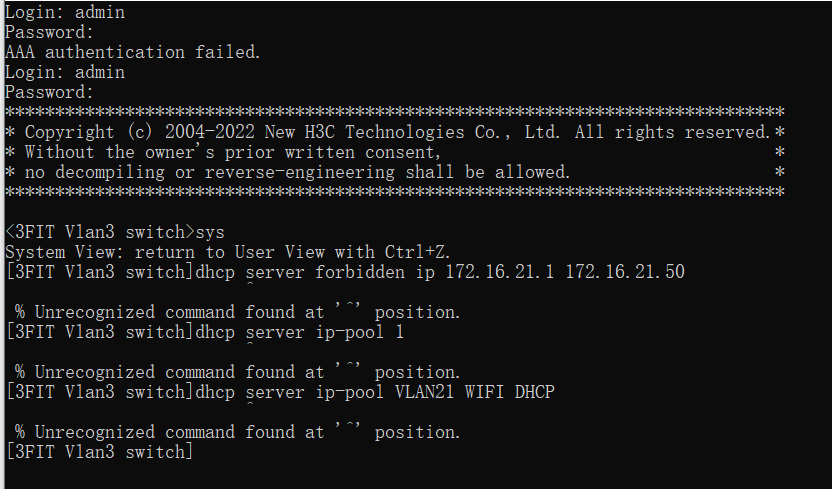Click the 'dhcp server forbidden ip' command text
The width and height of the screenshot is (832, 489).
(x=312, y=272)
